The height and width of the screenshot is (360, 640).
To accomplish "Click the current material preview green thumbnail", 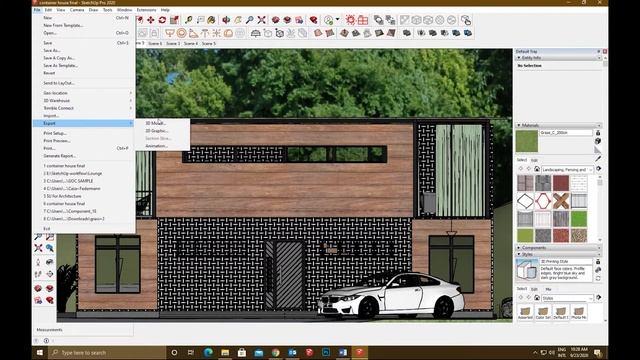I will coord(527,141).
